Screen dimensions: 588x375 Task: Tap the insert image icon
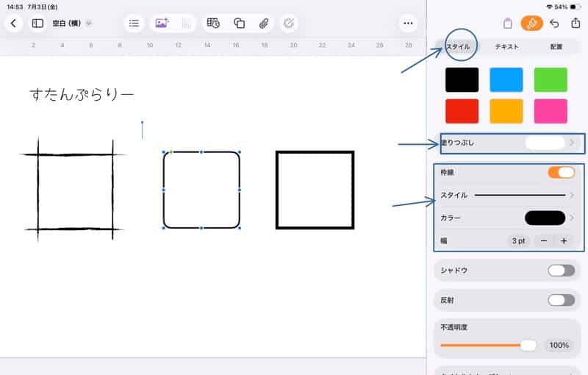coord(162,24)
